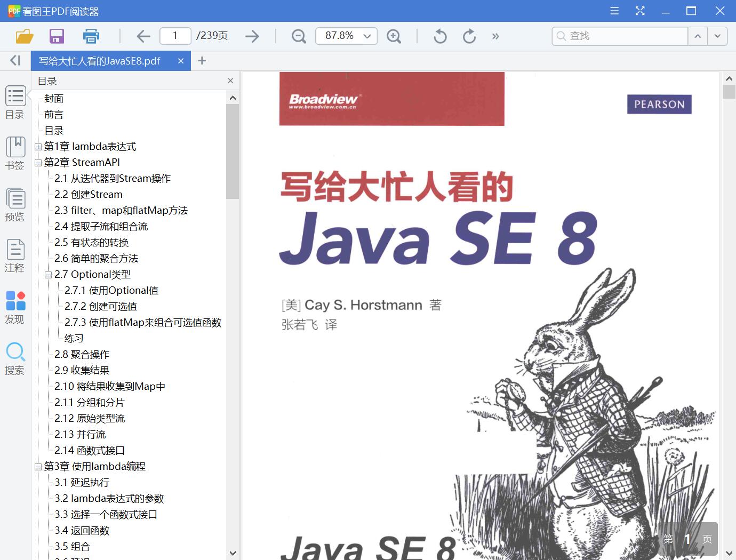Select 2.1 从迭代器到Stream操作
The image size is (736, 560).
tap(113, 179)
